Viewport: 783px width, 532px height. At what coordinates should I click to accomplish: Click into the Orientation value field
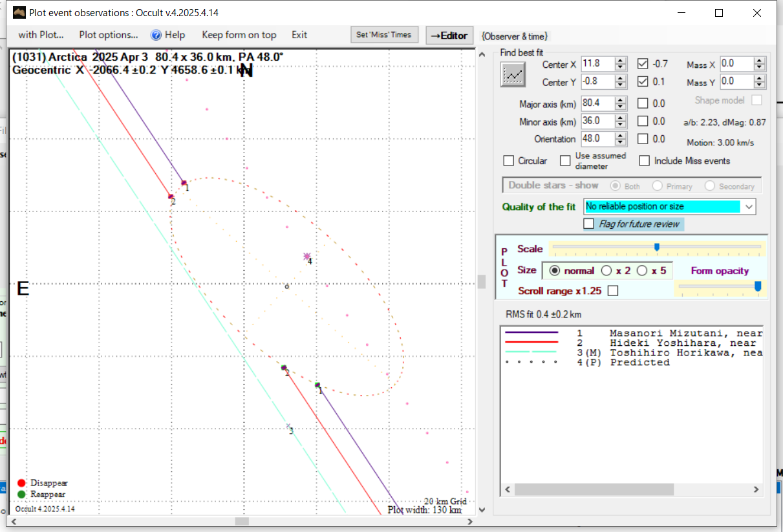coord(596,139)
